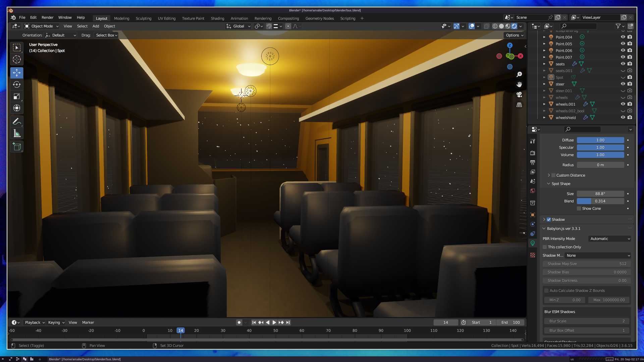Select the Measure ruler tool

[17, 134]
